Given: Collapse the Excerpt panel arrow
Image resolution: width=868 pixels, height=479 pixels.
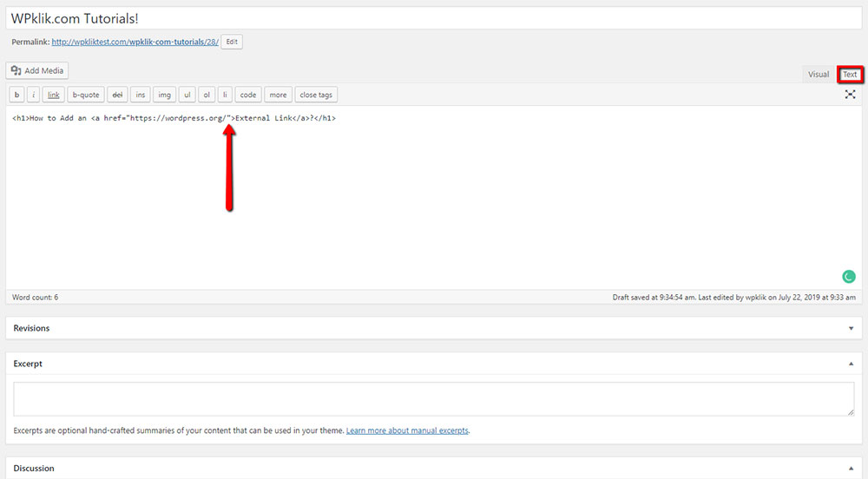Looking at the screenshot, I should tap(851, 364).
